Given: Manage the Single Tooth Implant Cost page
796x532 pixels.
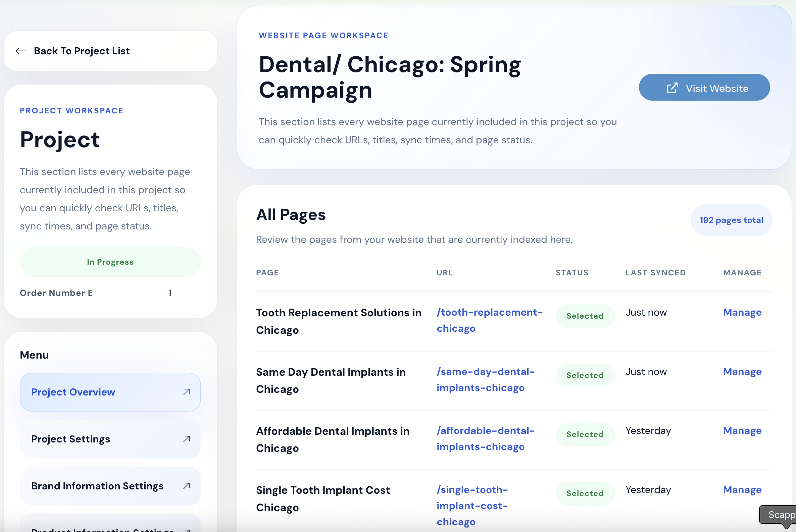Looking at the screenshot, I should [742, 490].
